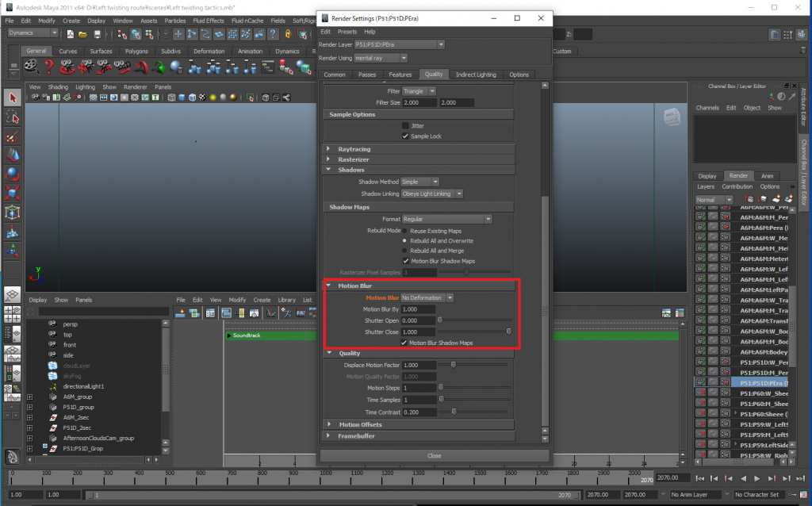The image size is (812, 506).
Task: Switch to the Indirect Lighting tab
Action: [x=476, y=75]
